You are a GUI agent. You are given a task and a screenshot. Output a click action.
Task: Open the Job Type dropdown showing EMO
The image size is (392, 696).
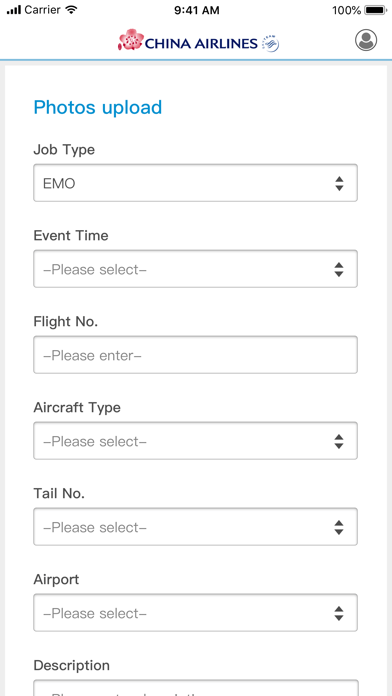tap(195, 183)
